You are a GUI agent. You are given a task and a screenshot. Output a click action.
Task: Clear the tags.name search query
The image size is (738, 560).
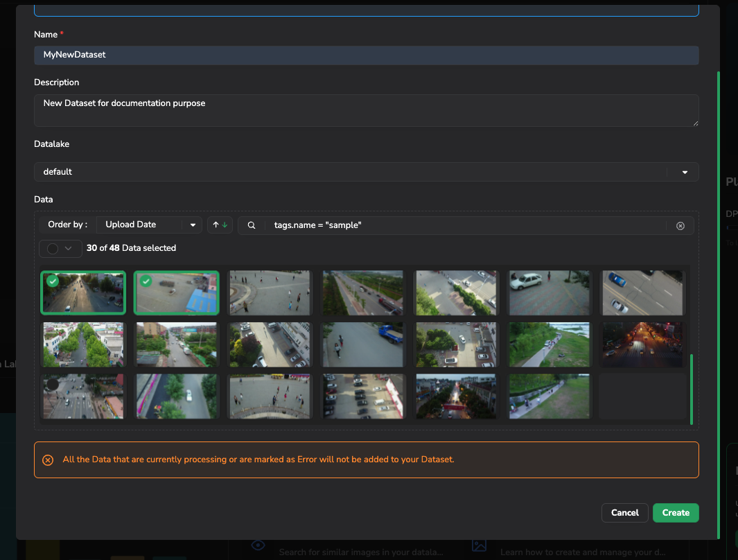click(x=680, y=225)
